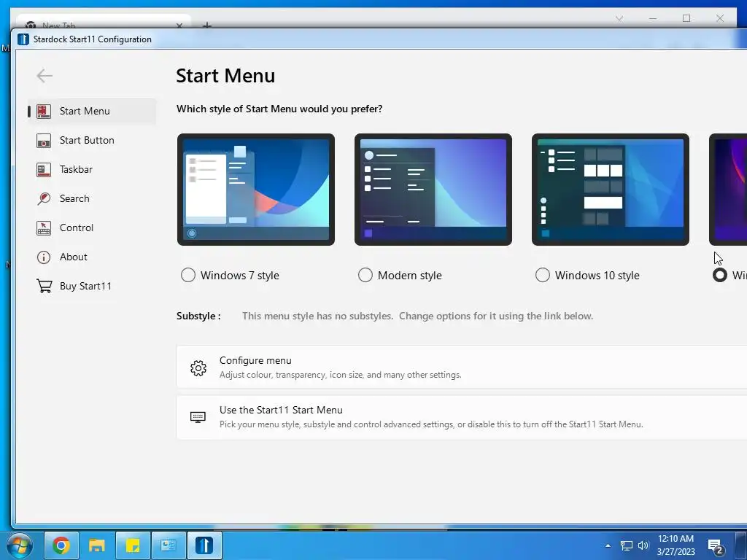Switch to the Control settings page

click(x=92, y=227)
